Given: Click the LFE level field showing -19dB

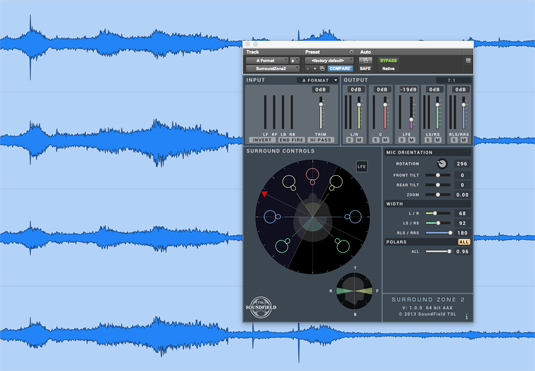Looking at the screenshot, I should [x=408, y=89].
